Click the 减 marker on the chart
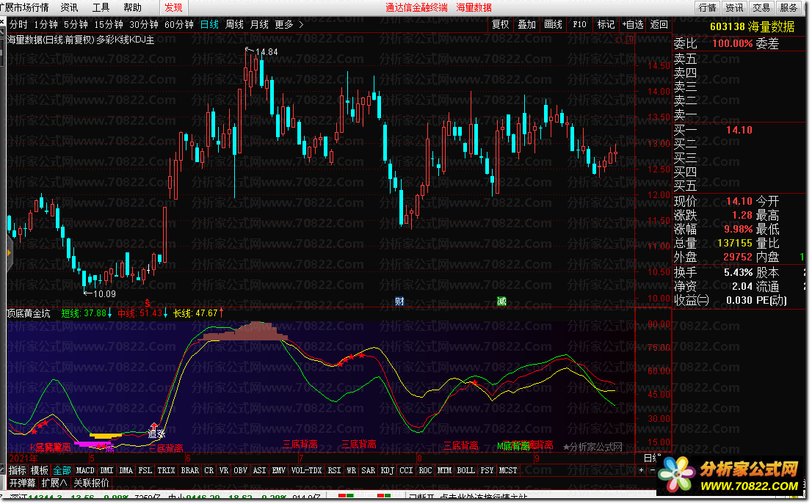 pos(501,302)
